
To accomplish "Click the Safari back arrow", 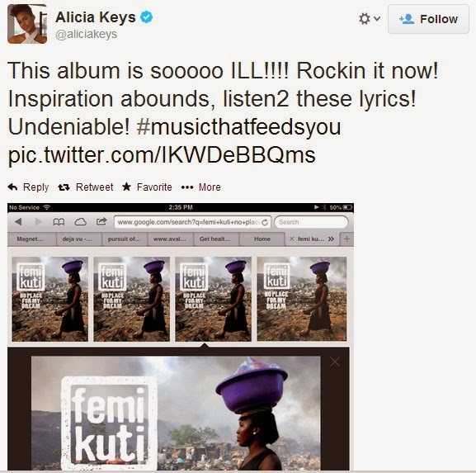I will click(18, 222).
